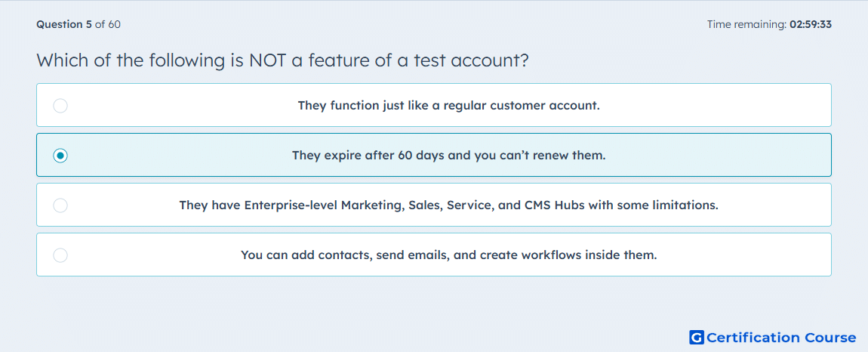Image resolution: width=868 pixels, height=352 pixels.
Task: Click the G logo icon near Certification Course
Action: coord(697,337)
